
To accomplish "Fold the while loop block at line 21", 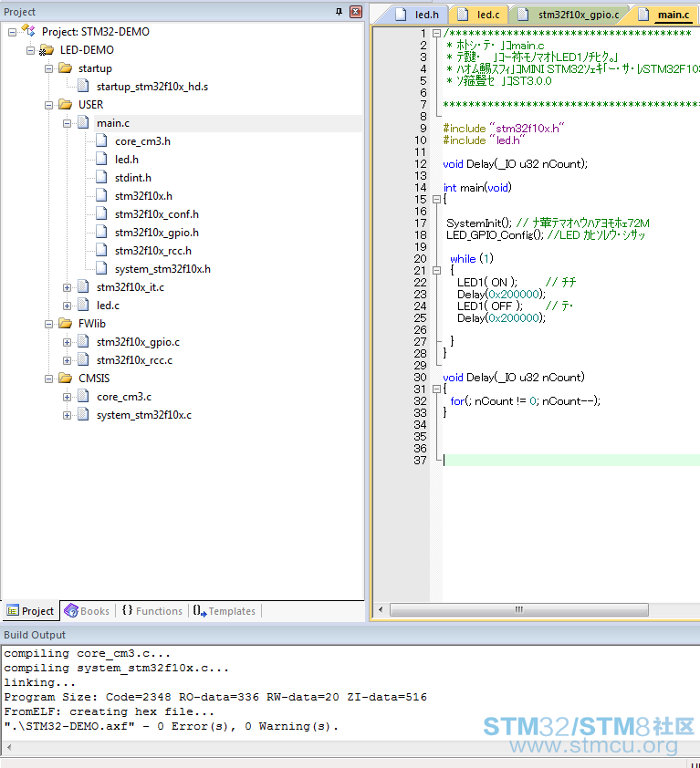I will [x=436, y=270].
